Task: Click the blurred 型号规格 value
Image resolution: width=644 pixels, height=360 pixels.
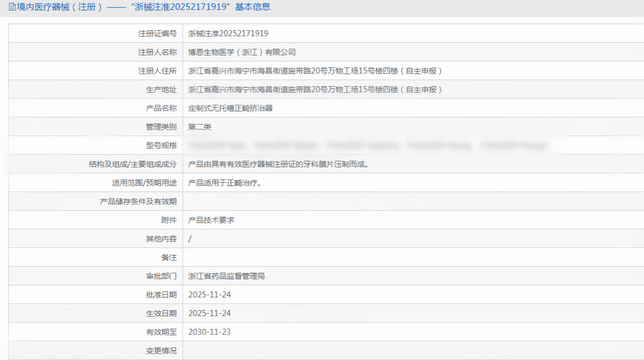Action: (368, 145)
